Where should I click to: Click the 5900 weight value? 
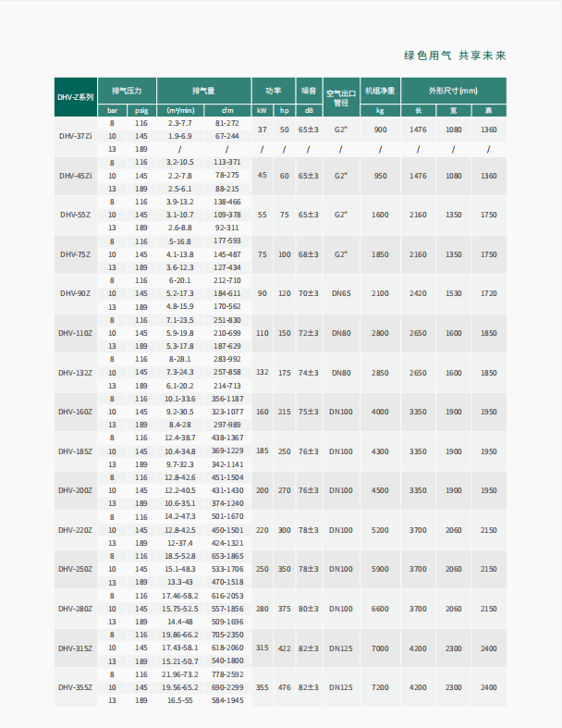pos(380,569)
